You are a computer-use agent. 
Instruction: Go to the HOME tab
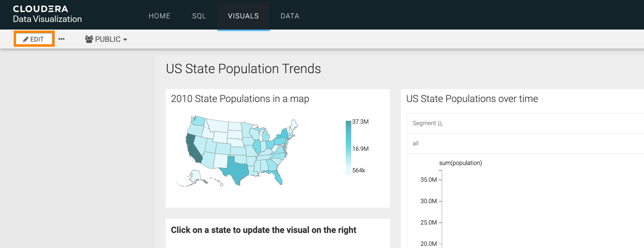(x=159, y=16)
